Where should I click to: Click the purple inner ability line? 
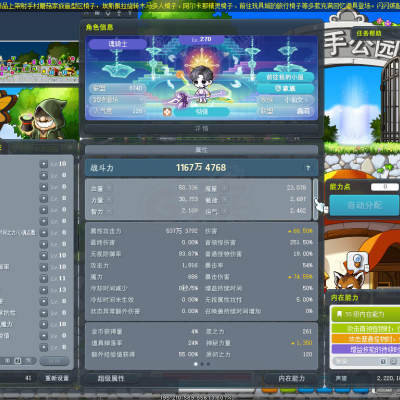pos(366,349)
